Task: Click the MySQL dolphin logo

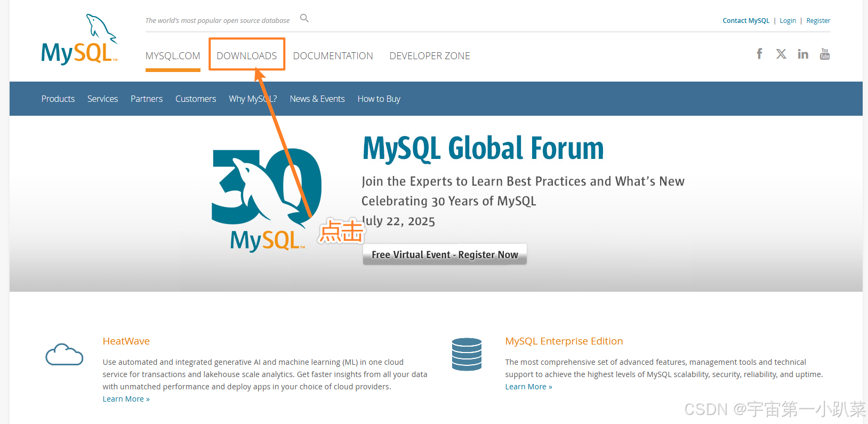Action: pyautogui.click(x=79, y=39)
